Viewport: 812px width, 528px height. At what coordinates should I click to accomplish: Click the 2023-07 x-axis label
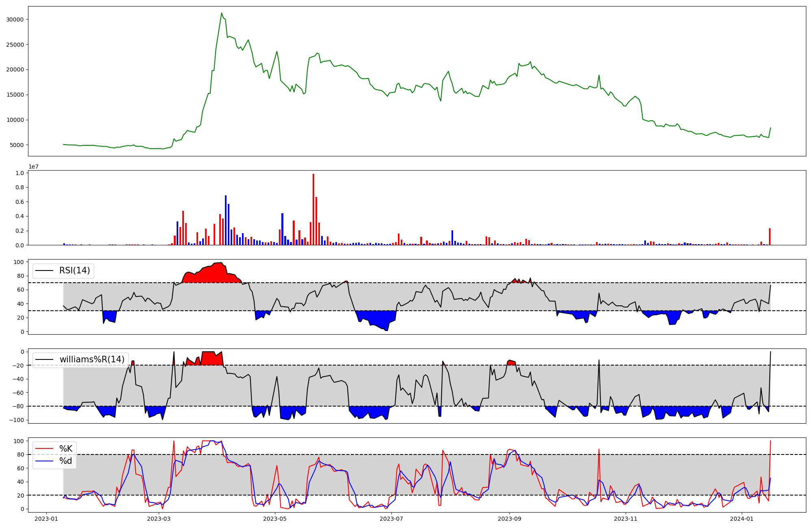pos(391,519)
